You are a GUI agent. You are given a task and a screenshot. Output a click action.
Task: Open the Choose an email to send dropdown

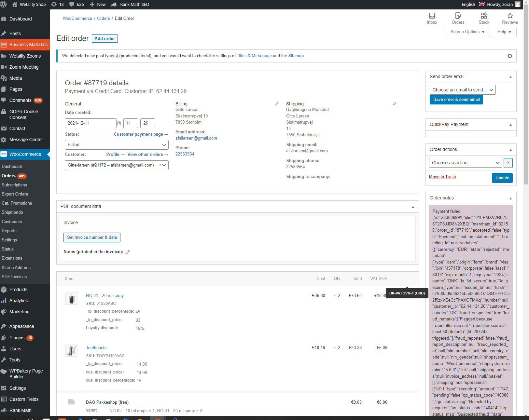pos(462,90)
